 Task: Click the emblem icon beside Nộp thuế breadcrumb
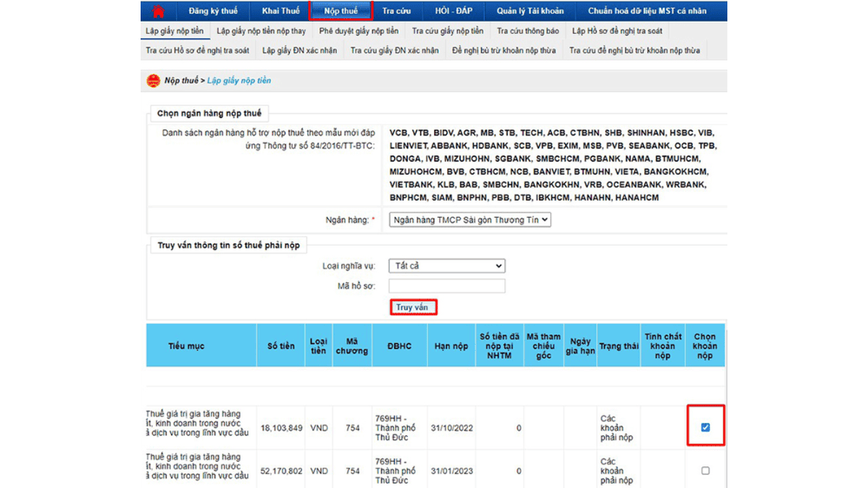(x=154, y=81)
